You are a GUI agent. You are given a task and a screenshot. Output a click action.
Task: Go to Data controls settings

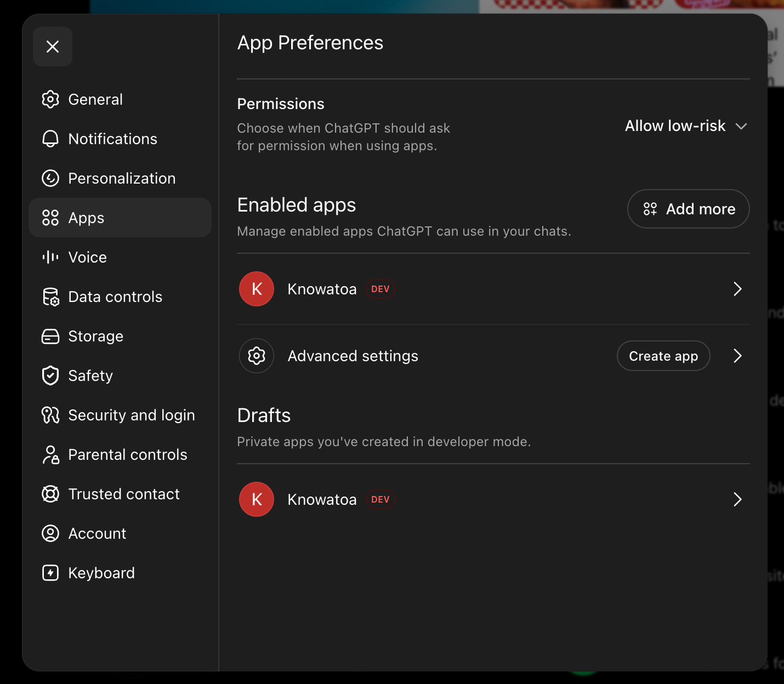[x=120, y=297]
